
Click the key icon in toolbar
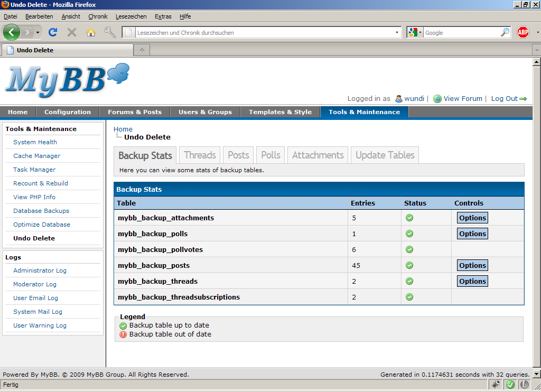110,32
